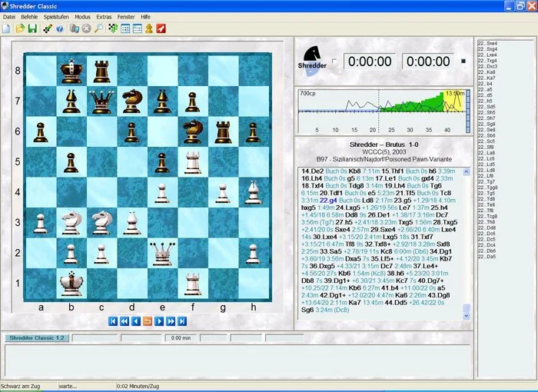Open the Modus menu

point(82,17)
